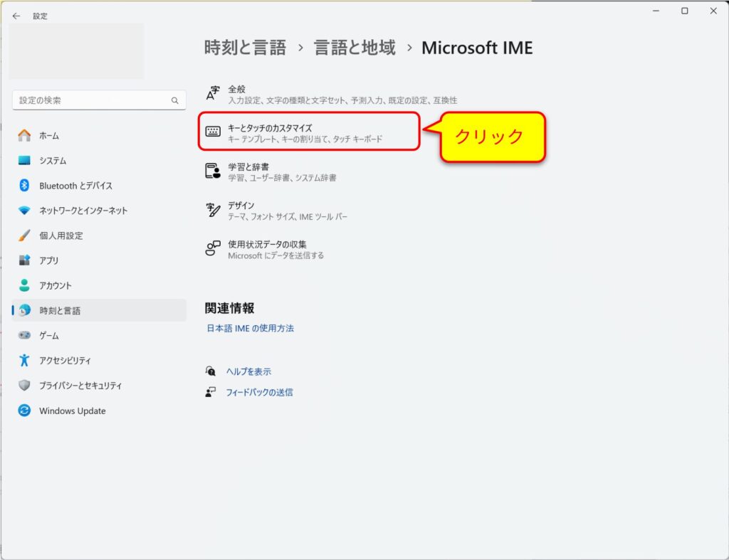Image resolution: width=729 pixels, height=560 pixels.
Task: Click the keyboard icon for キーとタッチ
Action: [213, 132]
